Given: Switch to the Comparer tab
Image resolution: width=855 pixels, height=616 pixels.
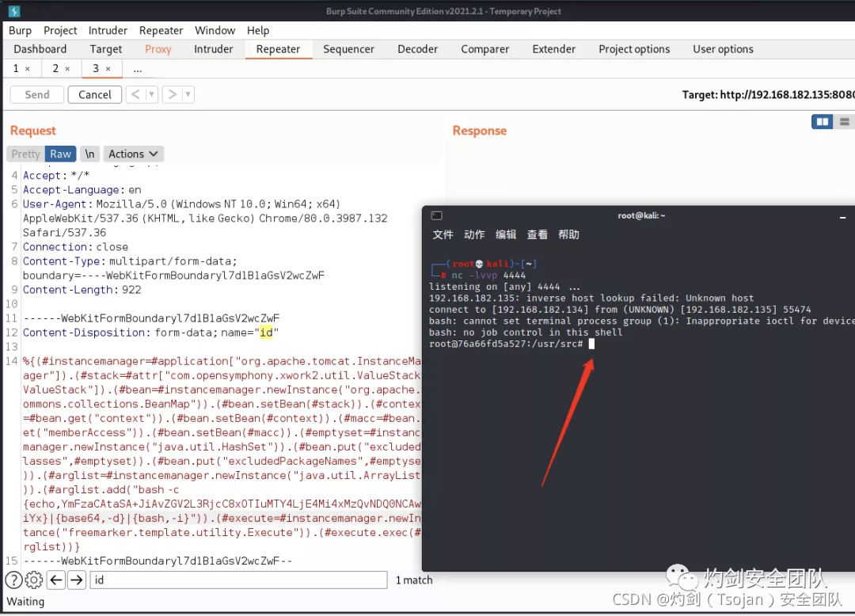Looking at the screenshot, I should [484, 49].
